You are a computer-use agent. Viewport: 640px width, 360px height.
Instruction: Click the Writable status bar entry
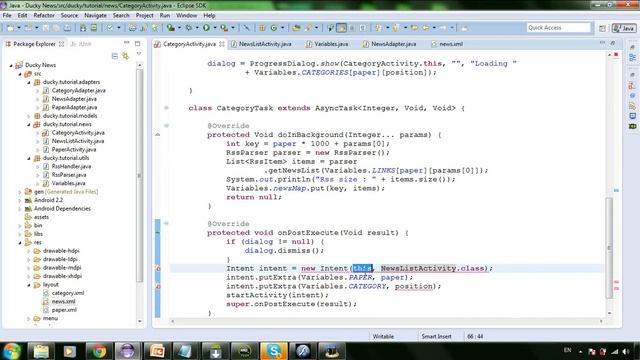coord(383,337)
